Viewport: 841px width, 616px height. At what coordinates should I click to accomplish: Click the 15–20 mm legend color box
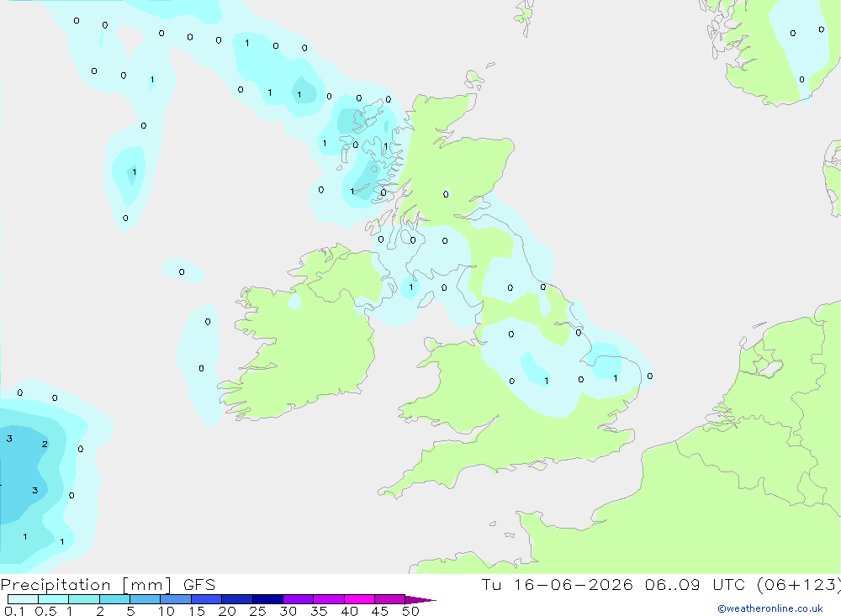coord(206,599)
